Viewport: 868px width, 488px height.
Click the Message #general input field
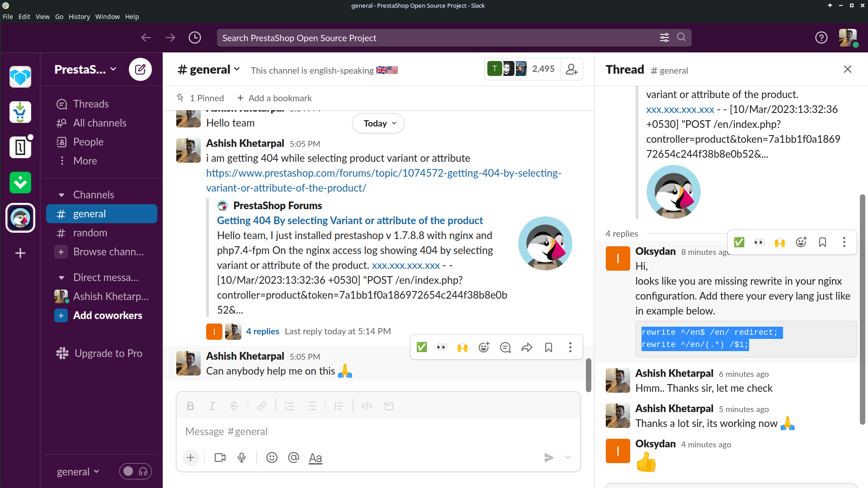(378, 432)
